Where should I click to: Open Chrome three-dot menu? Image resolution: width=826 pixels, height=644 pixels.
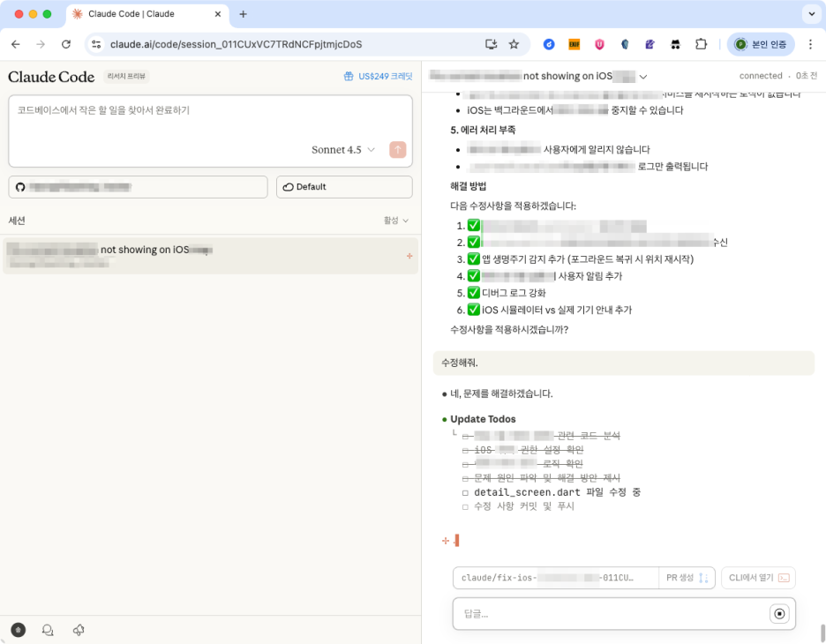pyautogui.click(x=810, y=44)
